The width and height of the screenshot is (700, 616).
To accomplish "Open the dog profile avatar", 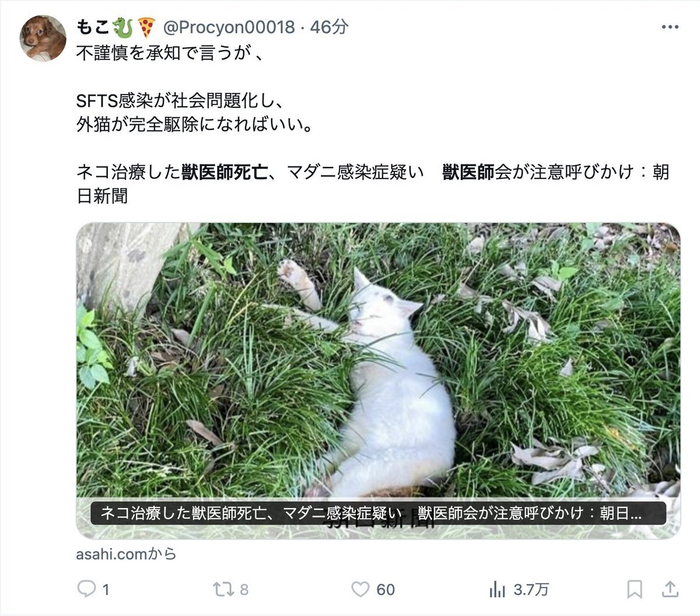I will click(44, 38).
